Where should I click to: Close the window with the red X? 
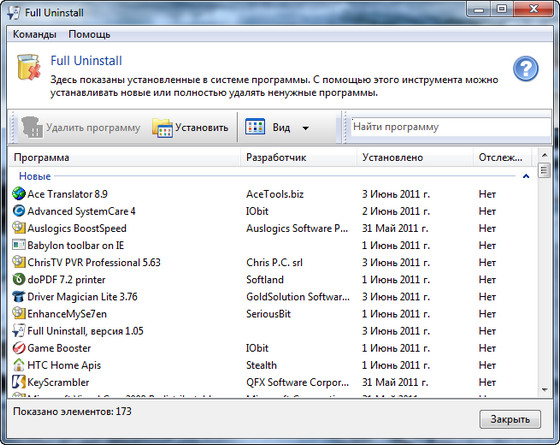click(x=534, y=9)
